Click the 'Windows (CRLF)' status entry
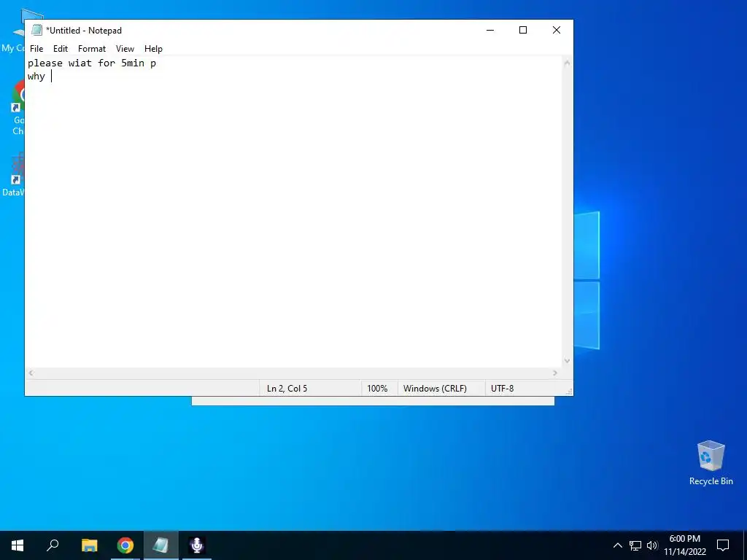Image resolution: width=747 pixels, height=560 pixels. (x=435, y=389)
